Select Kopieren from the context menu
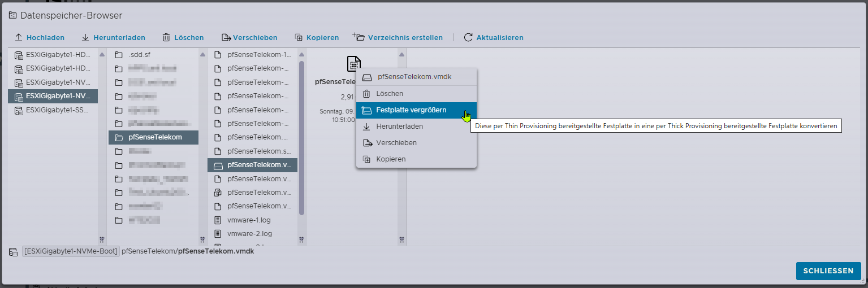Image resolution: width=868 pixels, height=288 pixels. [x=391, y=159]
